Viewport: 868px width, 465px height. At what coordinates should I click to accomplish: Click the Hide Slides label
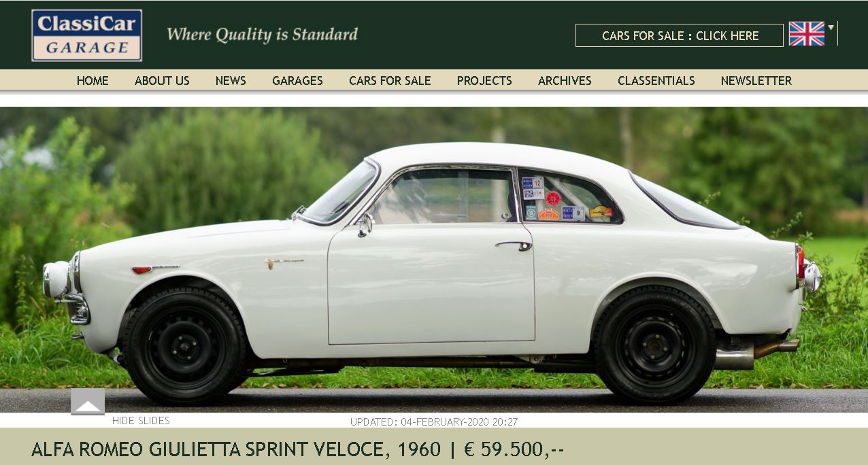[141, 421]
